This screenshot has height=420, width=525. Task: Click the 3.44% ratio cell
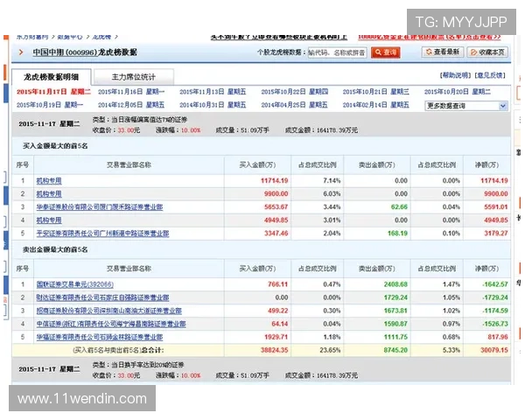pyautogui.click(x=332, y=207)
